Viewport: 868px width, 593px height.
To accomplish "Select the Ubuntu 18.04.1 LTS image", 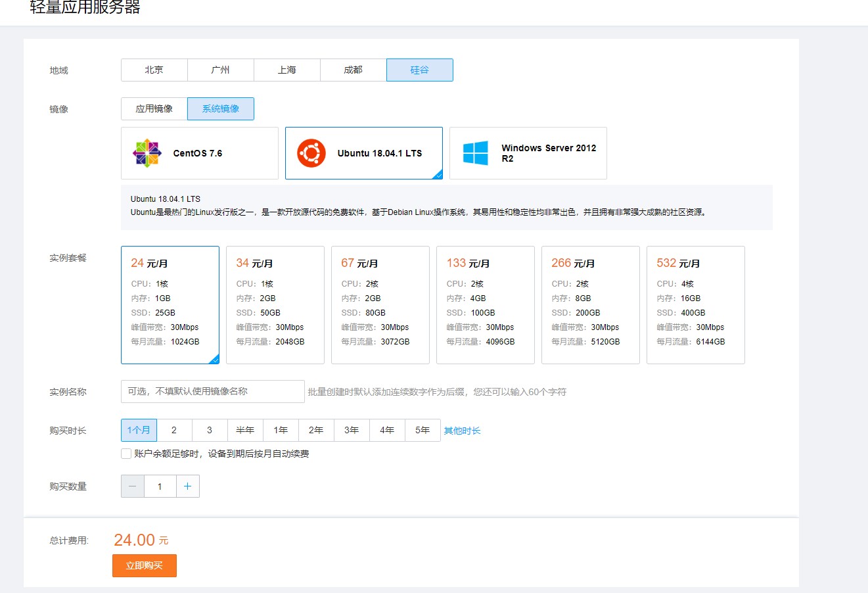I will (363, 153).
